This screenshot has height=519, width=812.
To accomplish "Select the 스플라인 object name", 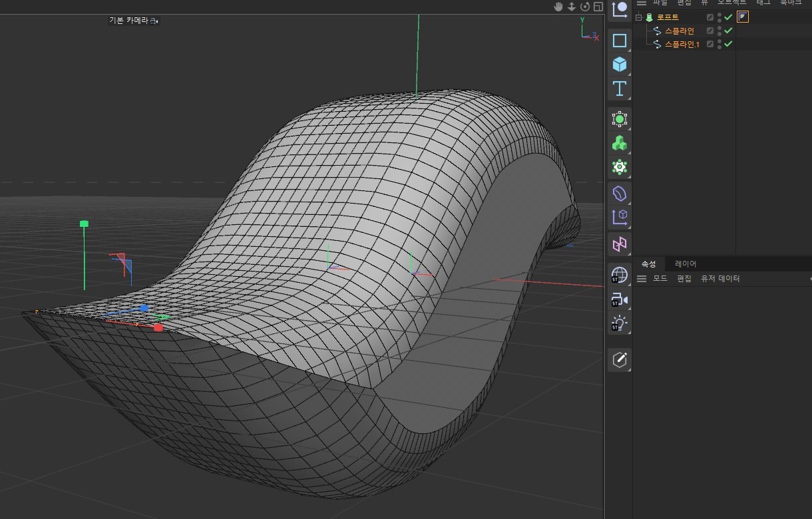I will click(680, 31).
